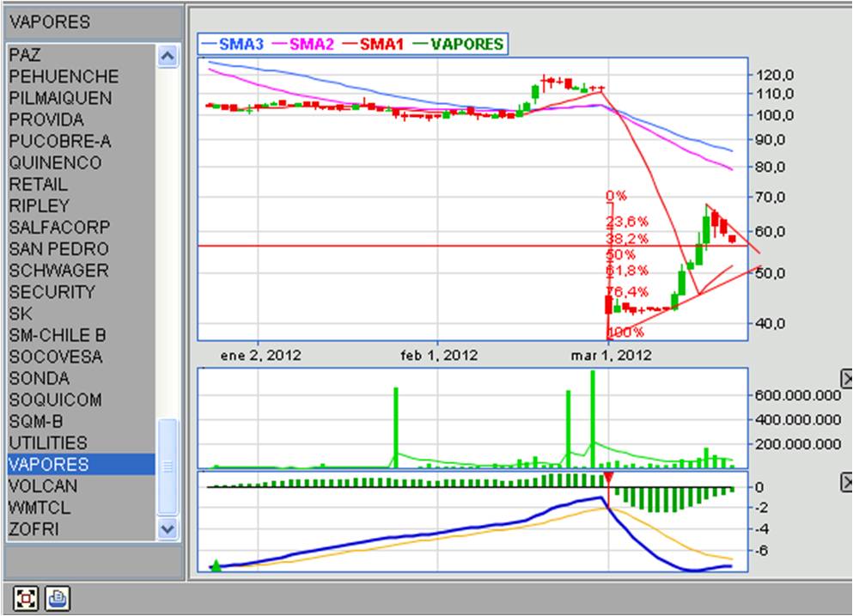Click green buy marker on MACD panel
Screen dimensions: 853x616
(x=216, y=566)
